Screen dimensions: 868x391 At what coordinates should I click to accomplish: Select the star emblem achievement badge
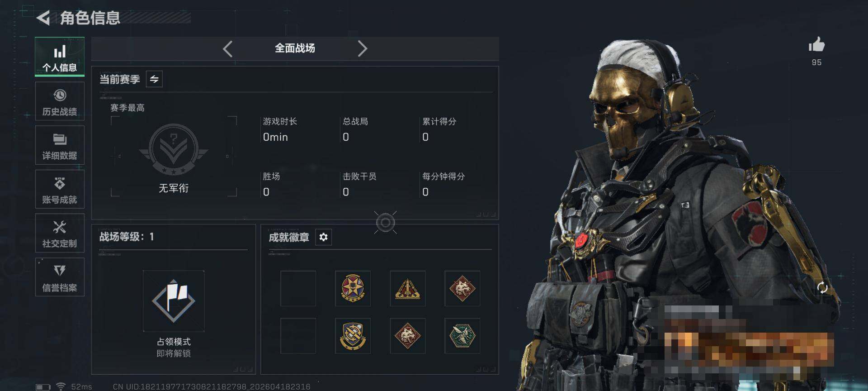(x=353, y=289)
